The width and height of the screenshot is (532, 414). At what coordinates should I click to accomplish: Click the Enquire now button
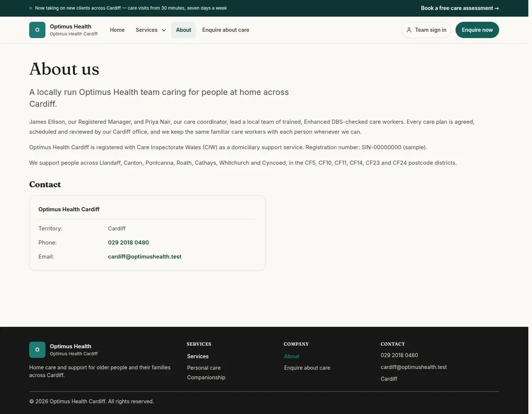point(477,30)
